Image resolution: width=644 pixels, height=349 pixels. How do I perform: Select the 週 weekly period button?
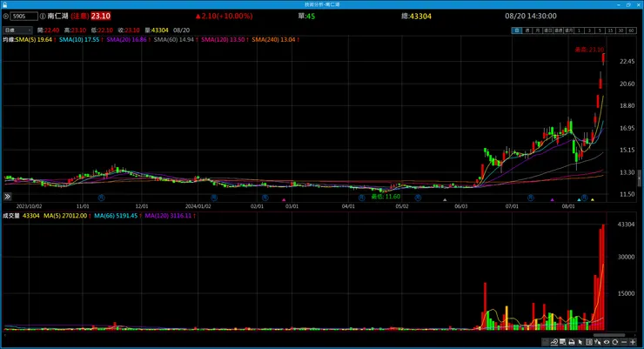(527, 30)
